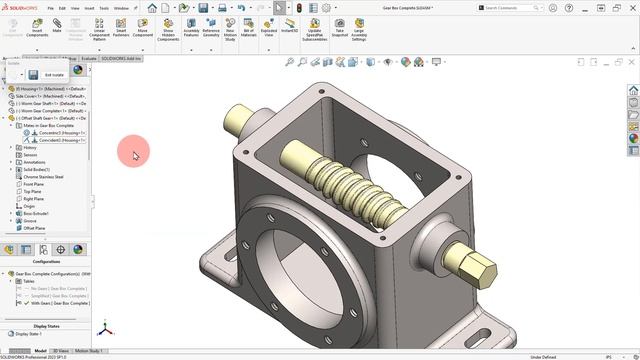Click the Search Commands field
Screen dimensions: 640x360
(509, 8)
